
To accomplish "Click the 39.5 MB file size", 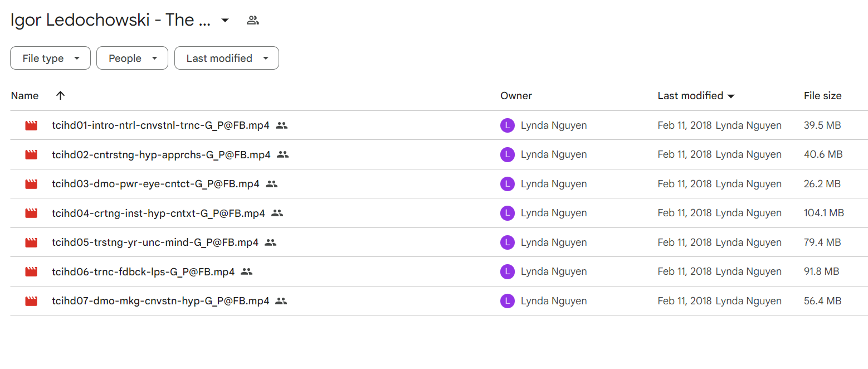I will [822, 125].
